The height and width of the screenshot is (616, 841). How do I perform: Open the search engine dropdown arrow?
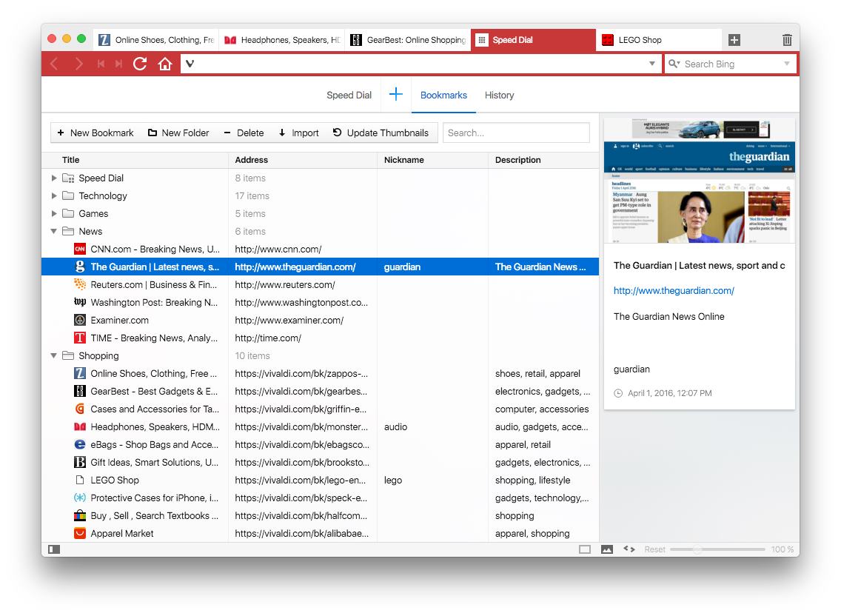787,64
